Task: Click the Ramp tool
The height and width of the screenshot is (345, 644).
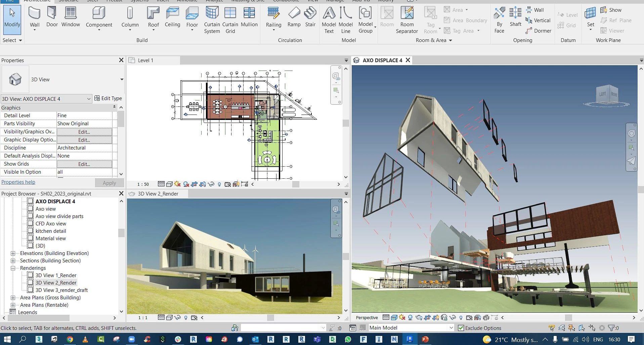Action: [294, 17]
